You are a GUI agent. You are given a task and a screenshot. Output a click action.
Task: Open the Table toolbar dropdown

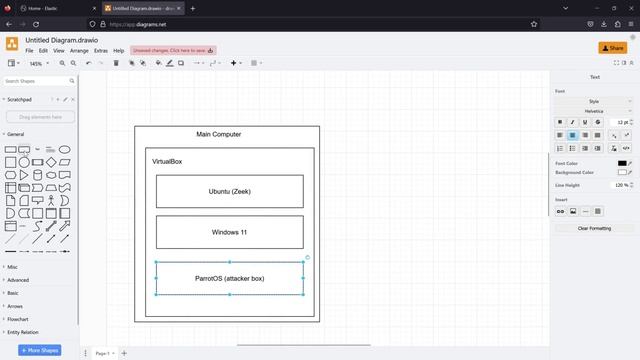pyautogui.click(x=256, y=63)
